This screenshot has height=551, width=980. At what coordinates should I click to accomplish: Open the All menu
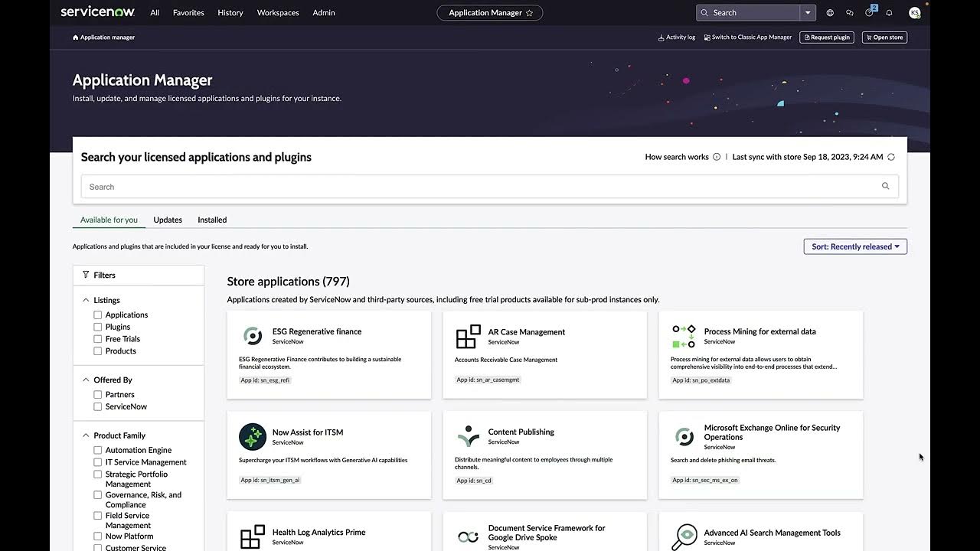[x=155, y=13]
